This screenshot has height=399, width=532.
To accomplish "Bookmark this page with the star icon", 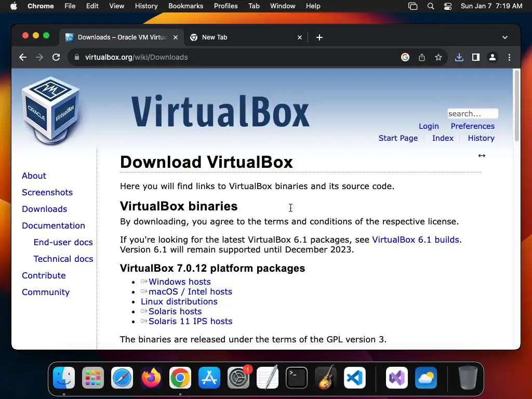I will [x=438, y=57].
